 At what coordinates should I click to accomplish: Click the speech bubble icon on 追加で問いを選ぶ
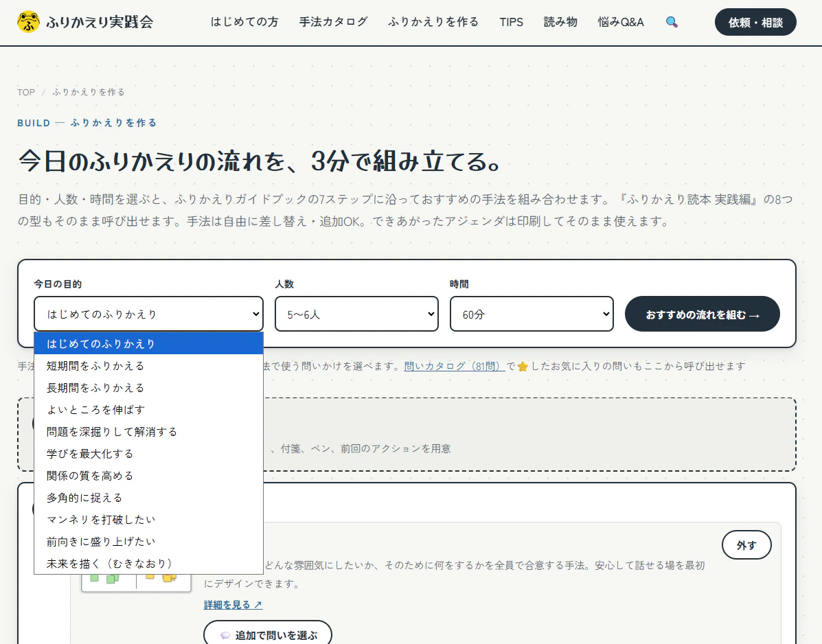[x=225, y=635]
